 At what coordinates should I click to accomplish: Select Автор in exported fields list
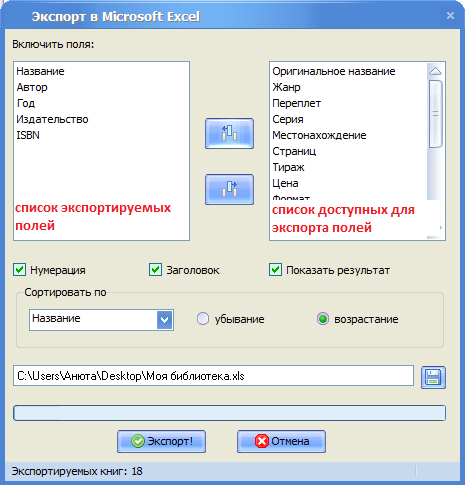[x=32, y=87]
